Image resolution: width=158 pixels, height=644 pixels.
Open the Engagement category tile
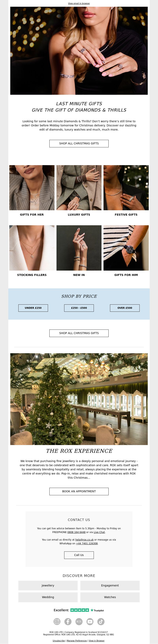pyautogui.click(x=110, y=585)
